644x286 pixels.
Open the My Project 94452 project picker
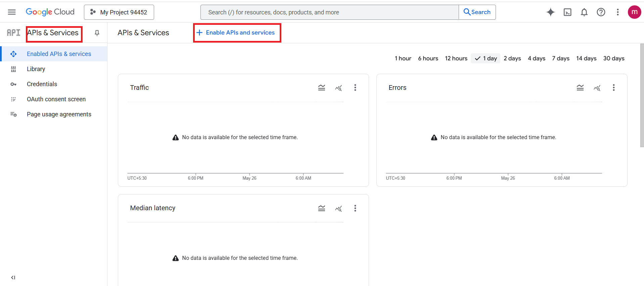tap(119, 12)
